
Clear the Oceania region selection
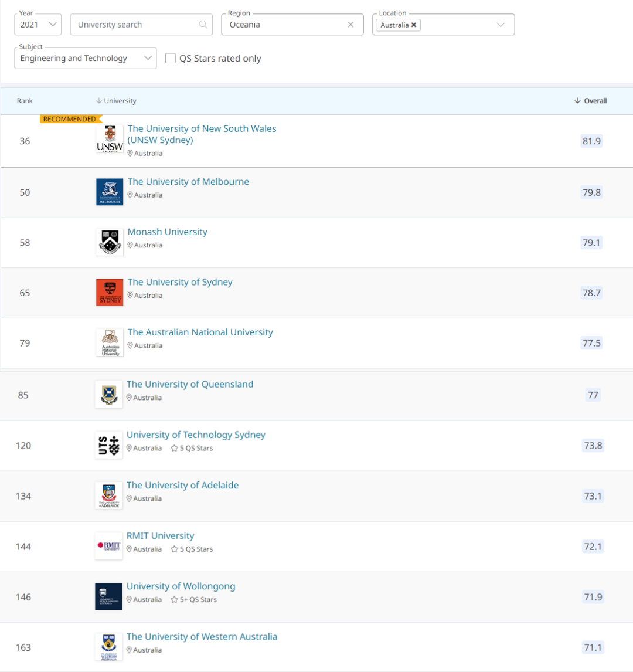(x=350, y=25)
